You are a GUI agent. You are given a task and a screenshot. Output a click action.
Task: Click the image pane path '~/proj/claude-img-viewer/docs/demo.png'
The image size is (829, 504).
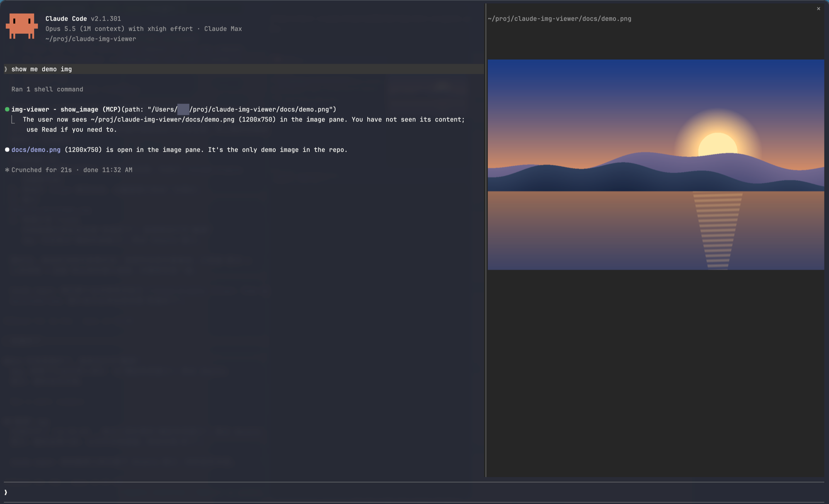coord(560,19)
